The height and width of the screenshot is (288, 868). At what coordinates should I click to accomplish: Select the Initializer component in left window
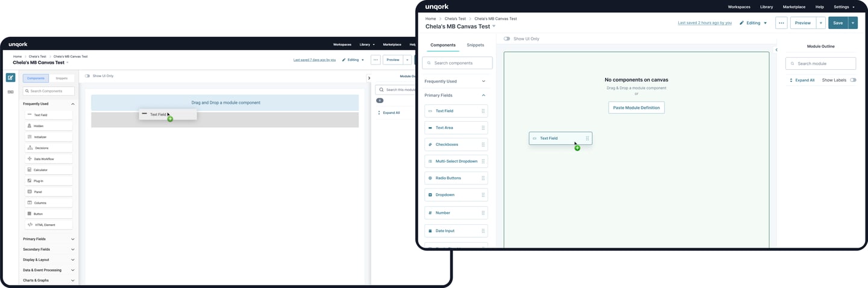(x=48, y=137)
